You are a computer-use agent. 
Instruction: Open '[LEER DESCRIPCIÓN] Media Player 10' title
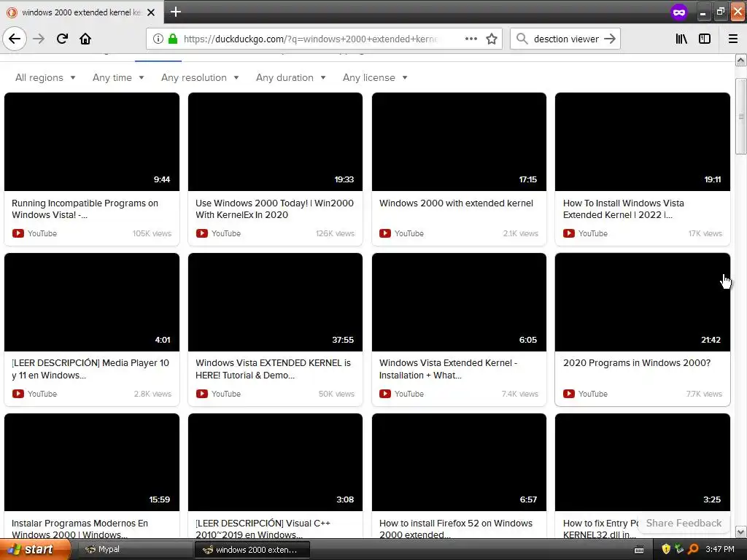[90, 369]
